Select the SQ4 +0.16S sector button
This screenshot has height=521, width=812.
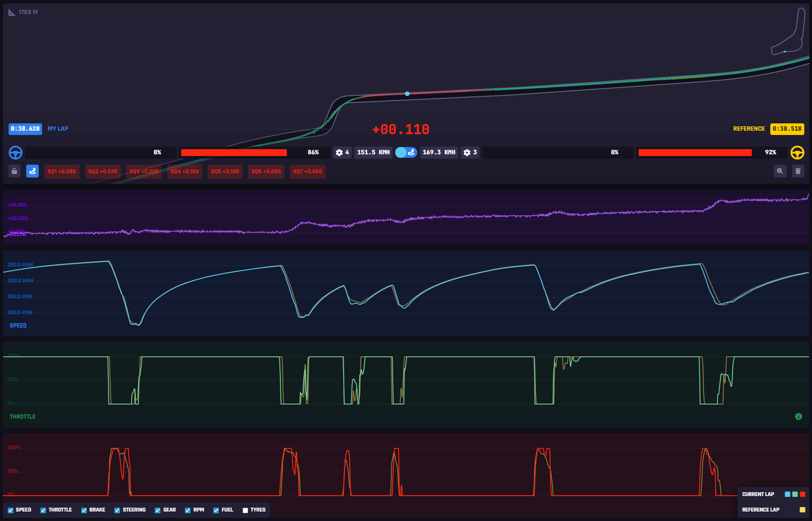coord(185,172)
